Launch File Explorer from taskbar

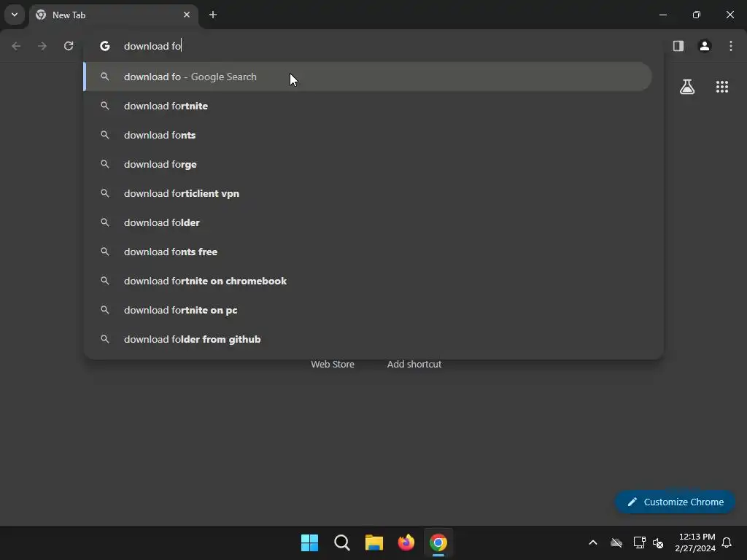tap(374, 542)
